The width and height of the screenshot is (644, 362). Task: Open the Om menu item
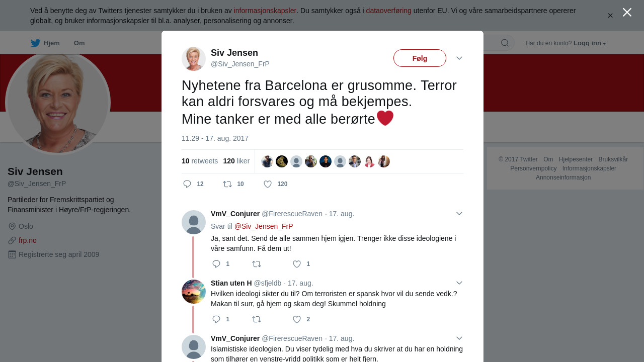79,43
